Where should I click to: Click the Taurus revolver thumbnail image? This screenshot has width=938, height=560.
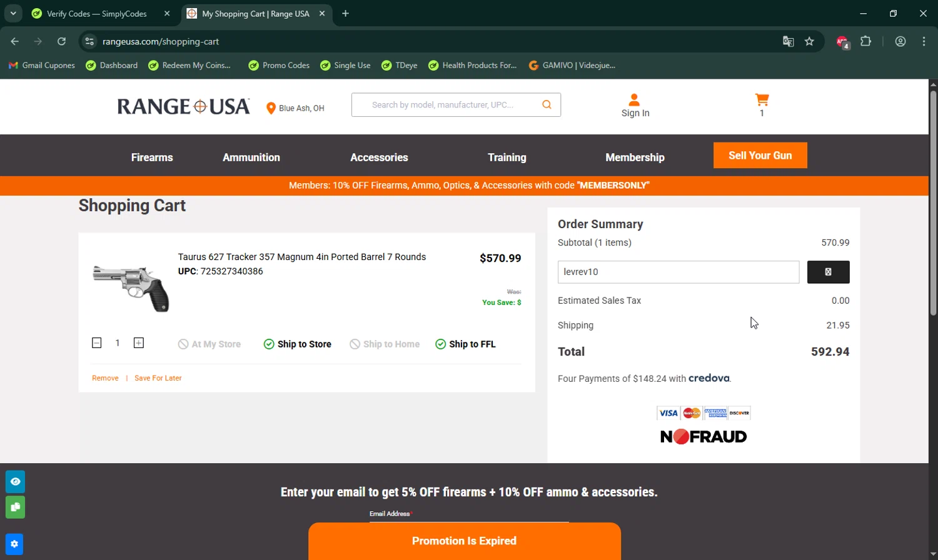[131, 288]
